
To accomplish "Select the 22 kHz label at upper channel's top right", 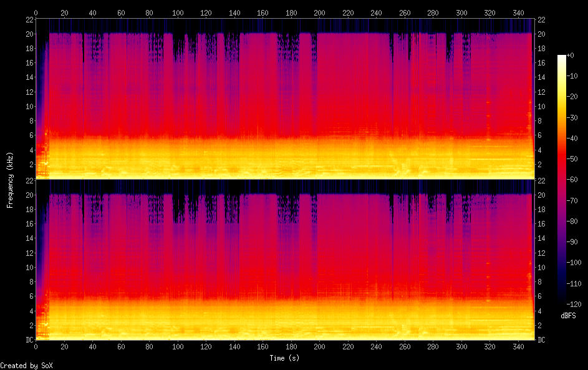I will coord(542,19).
